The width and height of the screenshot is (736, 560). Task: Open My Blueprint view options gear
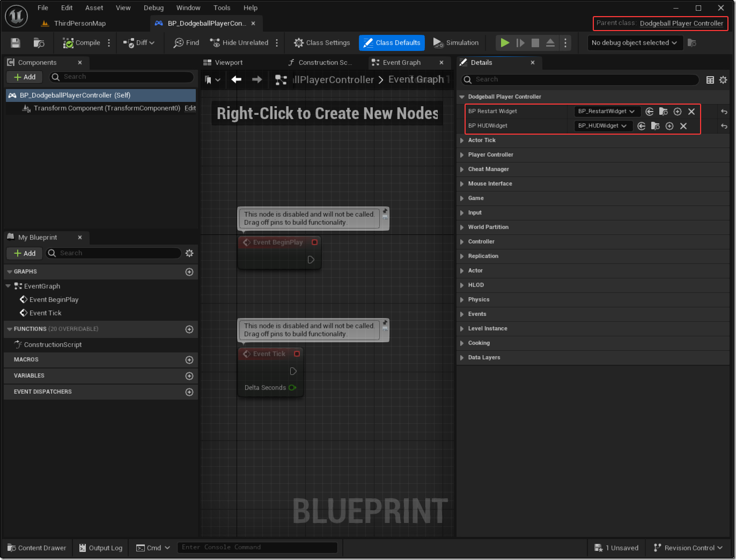coord(189,253)
